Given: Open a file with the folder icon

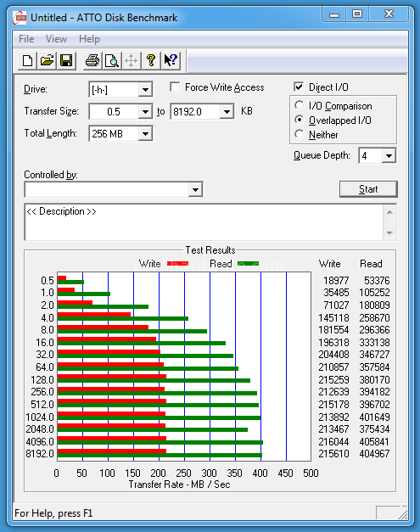Looking at the screenshot, I should 47,61.
